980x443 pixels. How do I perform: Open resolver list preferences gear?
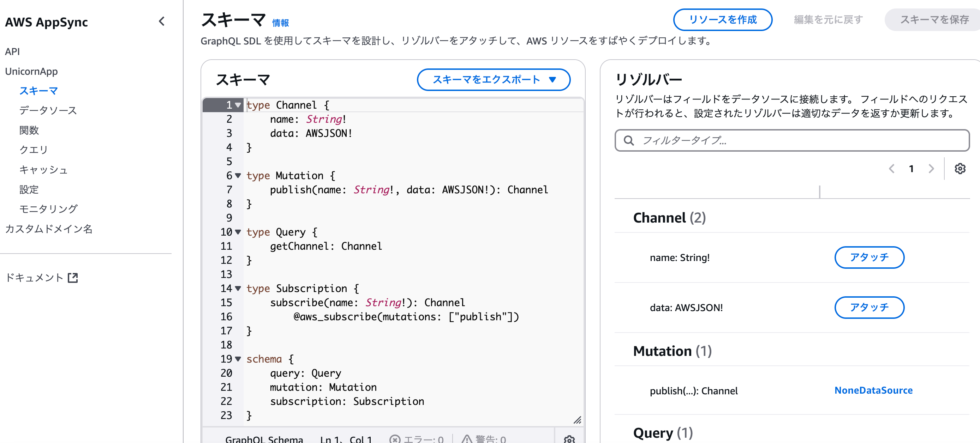coord(960,169)
